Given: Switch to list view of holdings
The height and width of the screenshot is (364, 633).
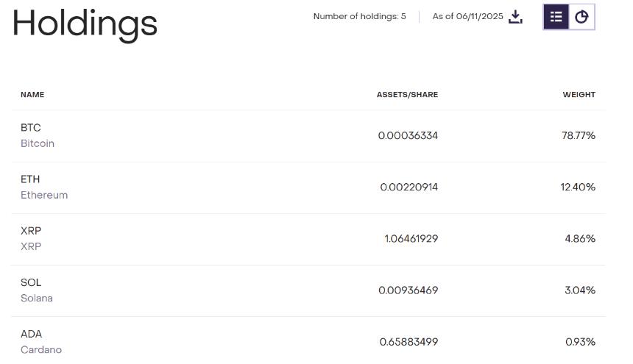Looking at the screenshot, I should 556,17.
